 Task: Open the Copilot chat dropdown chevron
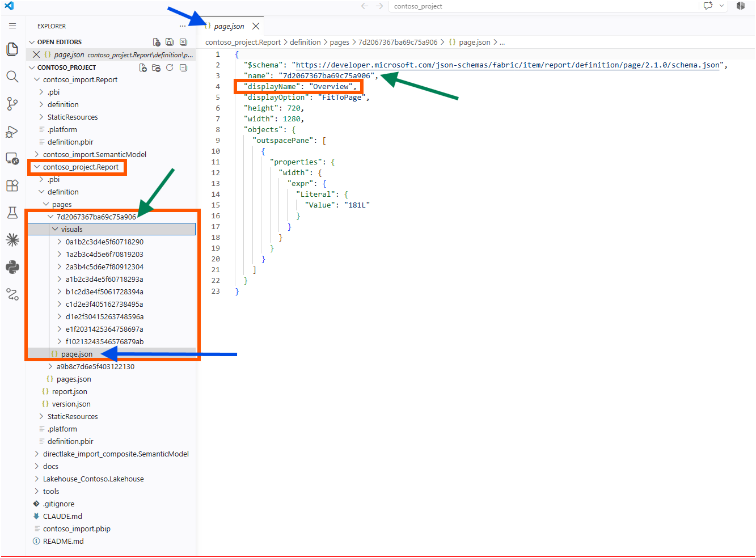pos(721,6)
